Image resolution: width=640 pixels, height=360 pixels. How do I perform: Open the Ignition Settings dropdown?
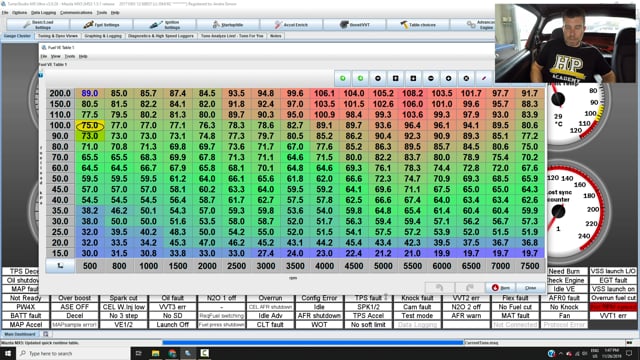tap(165, 25)
